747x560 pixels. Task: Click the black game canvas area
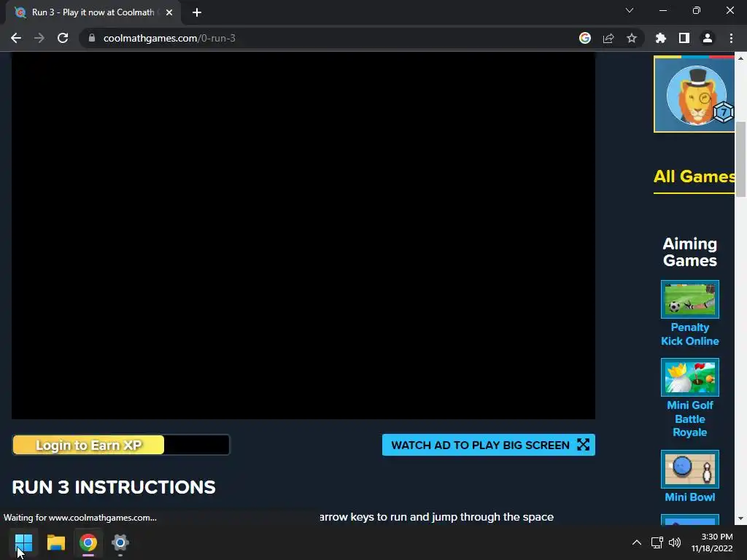coord(303,236)
